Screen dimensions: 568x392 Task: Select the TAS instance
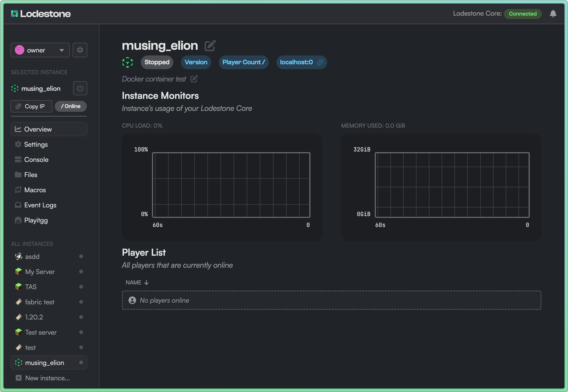point(49,287)
